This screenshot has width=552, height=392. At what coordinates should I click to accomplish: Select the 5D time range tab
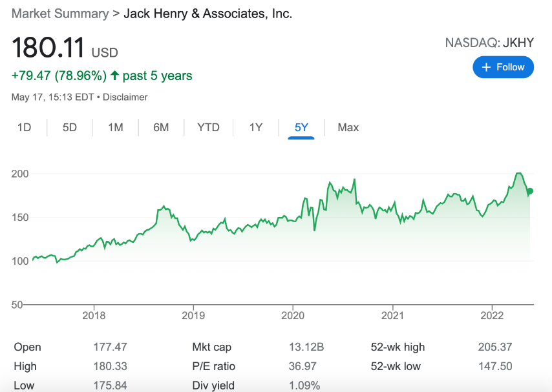(x=70, y=127)
